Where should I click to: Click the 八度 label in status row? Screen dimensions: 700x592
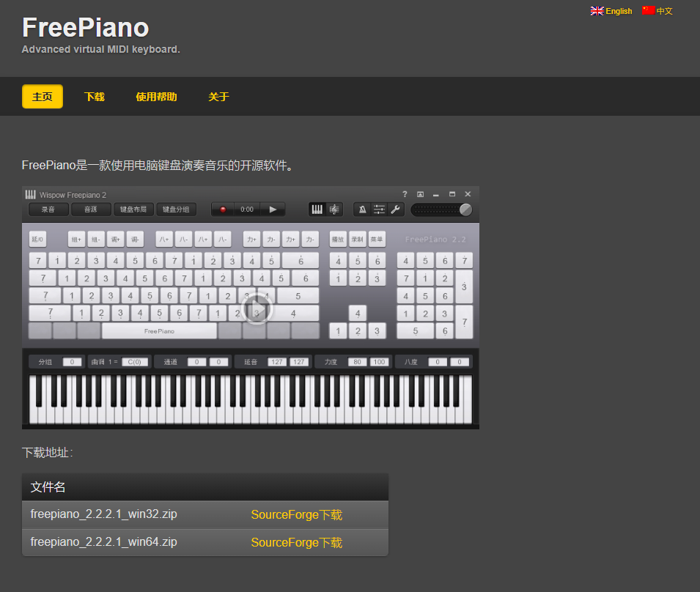pos(410,362)
